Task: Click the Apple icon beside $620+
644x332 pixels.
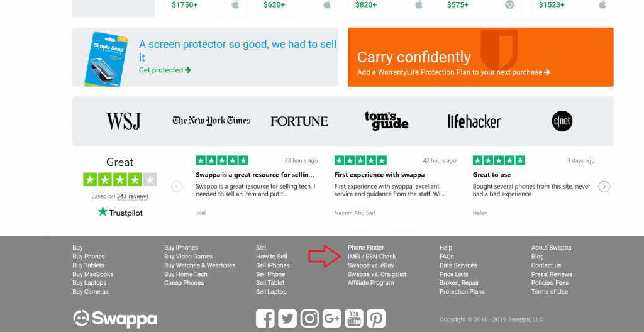Action: [x=327, y=4]
